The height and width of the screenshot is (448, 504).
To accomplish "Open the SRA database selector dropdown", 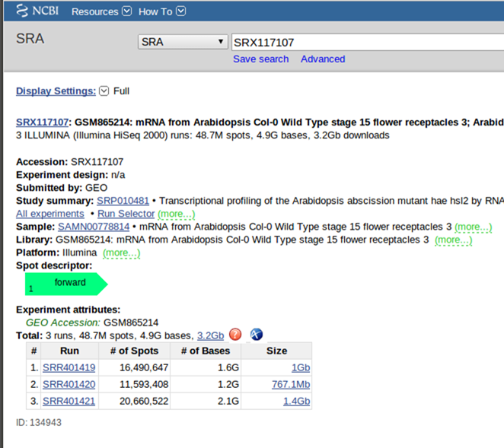I will point(183,42).
